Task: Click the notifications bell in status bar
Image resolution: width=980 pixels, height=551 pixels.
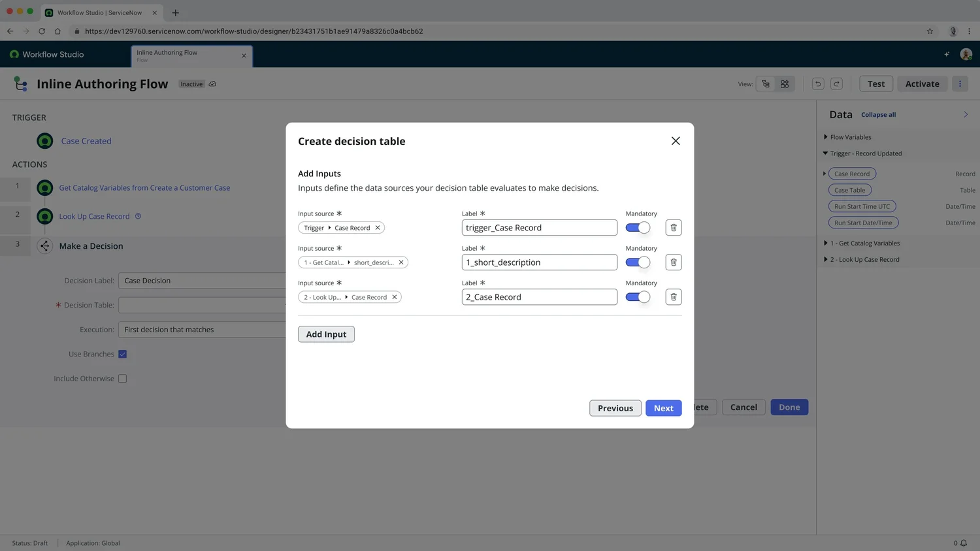Action: tap(964, 543)
